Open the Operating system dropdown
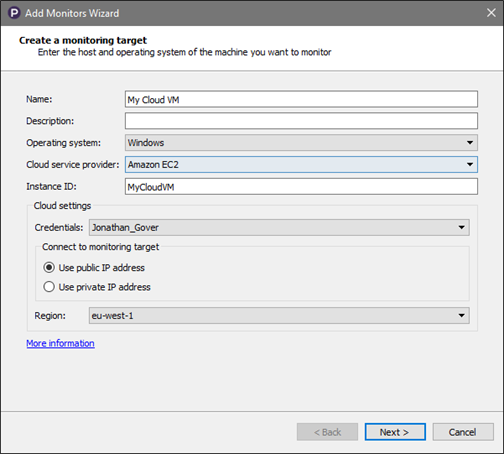 pyautogui.click(x=301, y=143)
